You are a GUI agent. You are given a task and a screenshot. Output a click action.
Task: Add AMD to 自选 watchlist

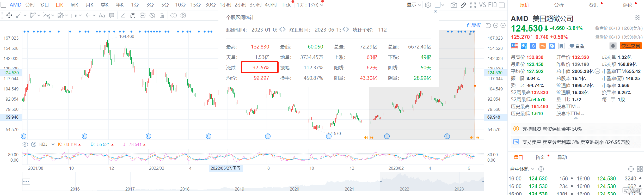click(577, 46)
